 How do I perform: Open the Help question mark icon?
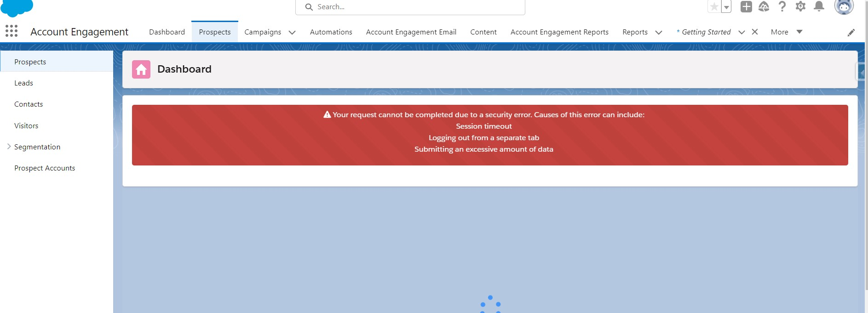782,6
